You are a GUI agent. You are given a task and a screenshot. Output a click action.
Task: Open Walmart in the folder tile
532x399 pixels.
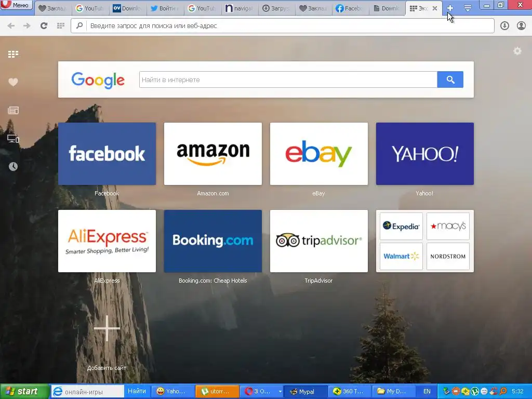(x=401, y=256)
